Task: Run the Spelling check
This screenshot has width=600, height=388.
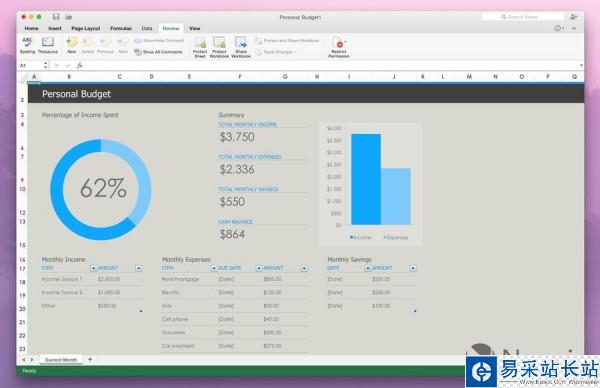Action: pos(27,46)
